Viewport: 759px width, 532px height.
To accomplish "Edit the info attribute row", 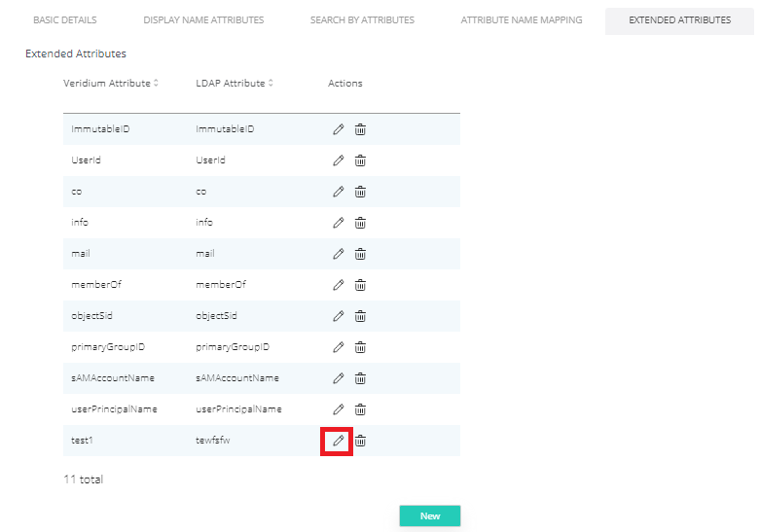I will 339,223.
